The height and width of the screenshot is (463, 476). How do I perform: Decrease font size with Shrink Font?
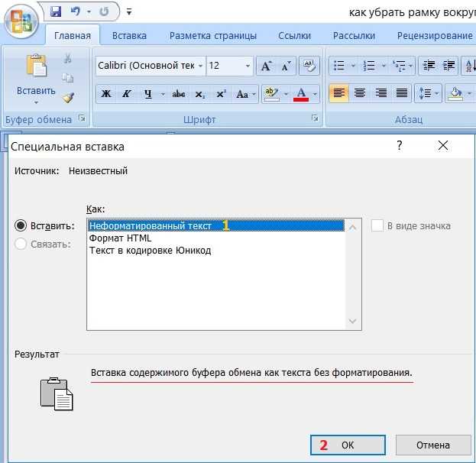tap(286, 66)
